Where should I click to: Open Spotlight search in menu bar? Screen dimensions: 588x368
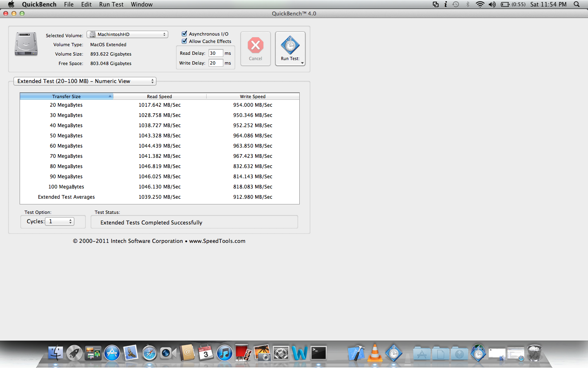(577, 4)
